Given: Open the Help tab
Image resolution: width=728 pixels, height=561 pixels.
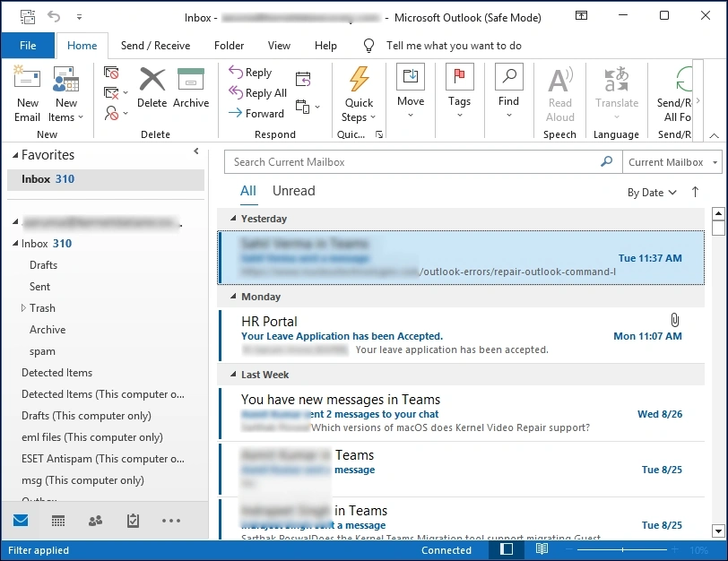Looking at the screenshot, I should [x=325, y=46].
